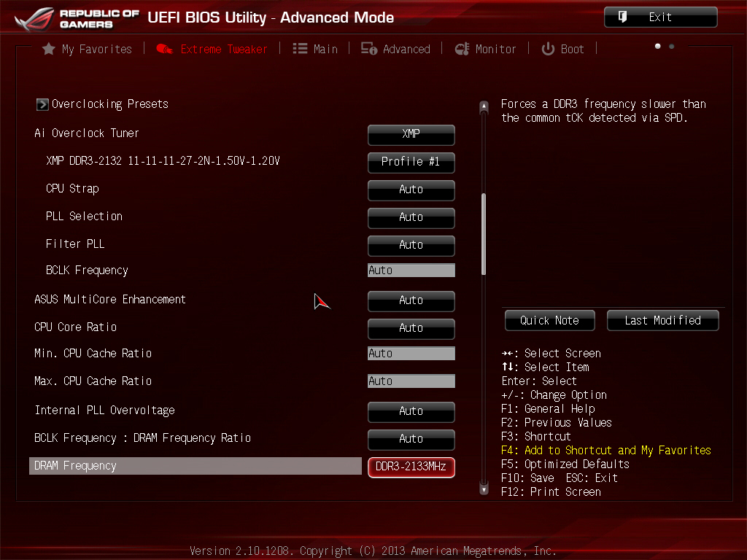Image resolution: width=747 pixels, height=560 pixels.
Task: Select the ASUS MultiCore Enhancement label
Action: 110,299
